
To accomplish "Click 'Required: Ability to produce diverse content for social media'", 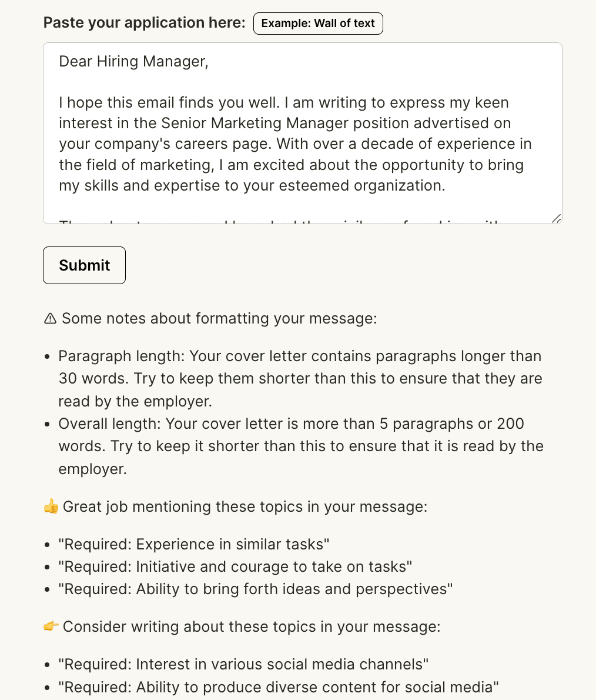I will tap(277, 686).
